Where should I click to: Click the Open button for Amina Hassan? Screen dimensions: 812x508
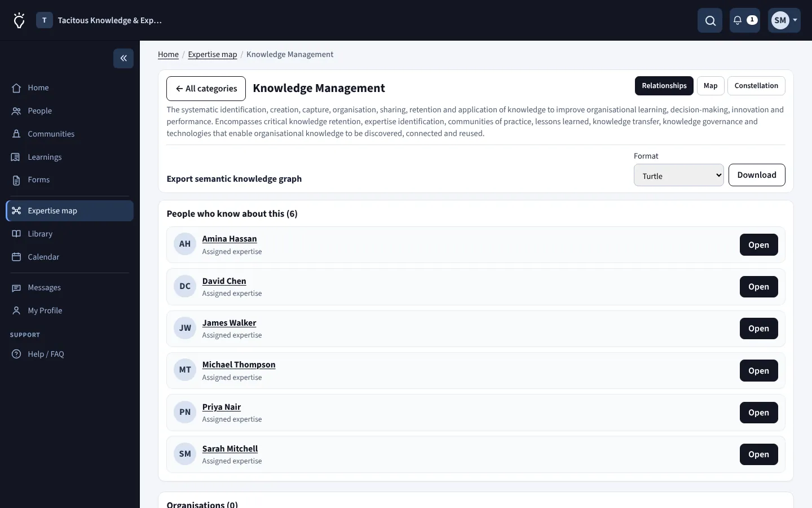tap(758, 245)
